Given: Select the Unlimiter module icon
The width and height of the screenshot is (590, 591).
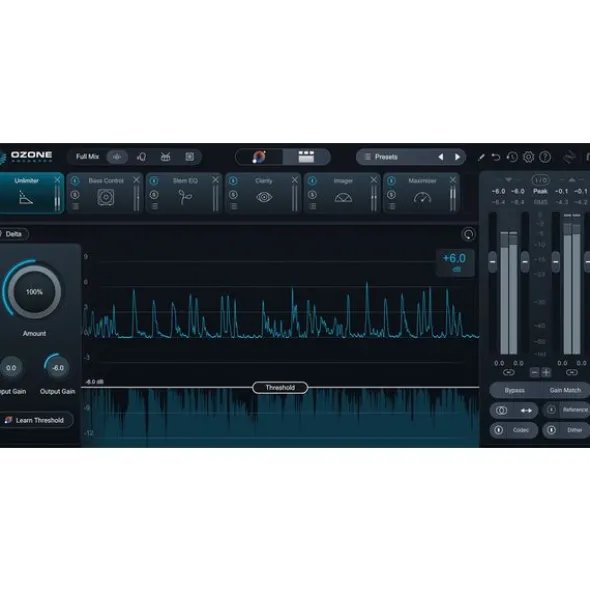Looking at the screenshot, I should pos(26,197).
